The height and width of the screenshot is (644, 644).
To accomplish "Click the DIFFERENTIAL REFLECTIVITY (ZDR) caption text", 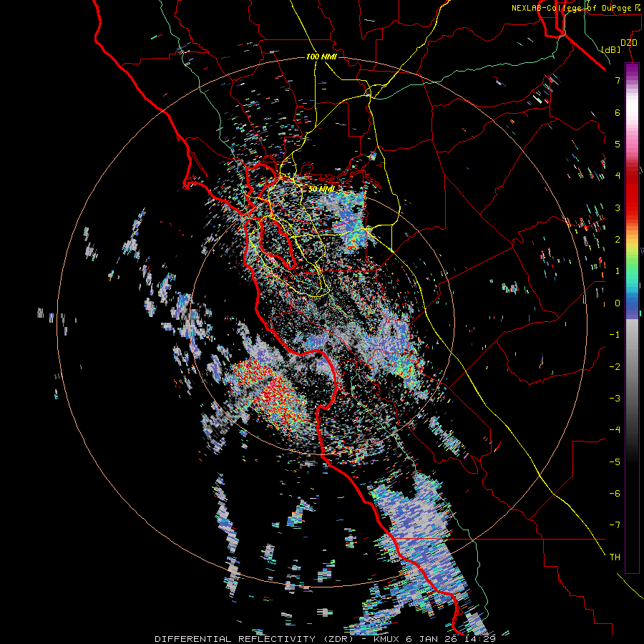I will click(x=252, y=639).
